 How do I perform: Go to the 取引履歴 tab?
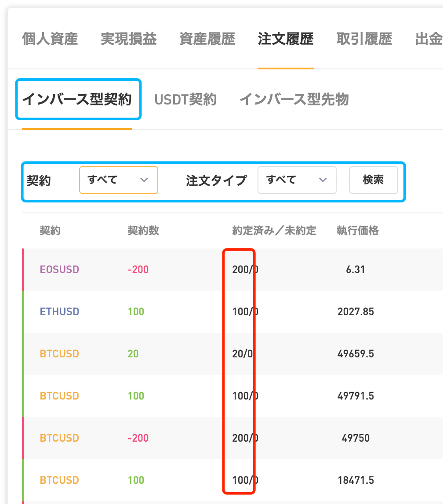(364, 39)
